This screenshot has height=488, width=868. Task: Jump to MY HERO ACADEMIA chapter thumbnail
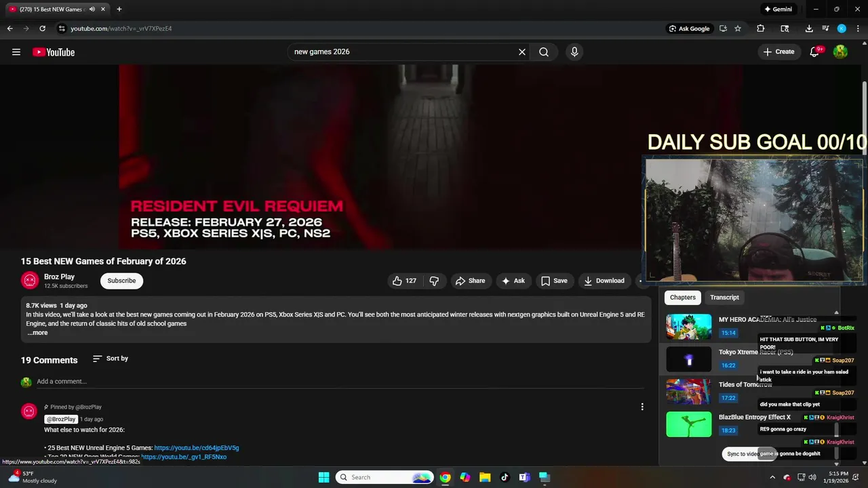tap(689, 327)
